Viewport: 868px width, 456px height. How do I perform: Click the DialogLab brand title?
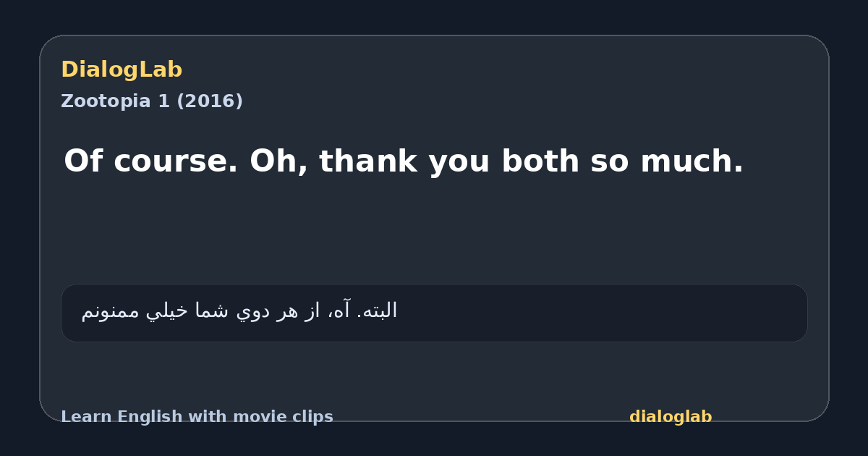pos(122,70)
